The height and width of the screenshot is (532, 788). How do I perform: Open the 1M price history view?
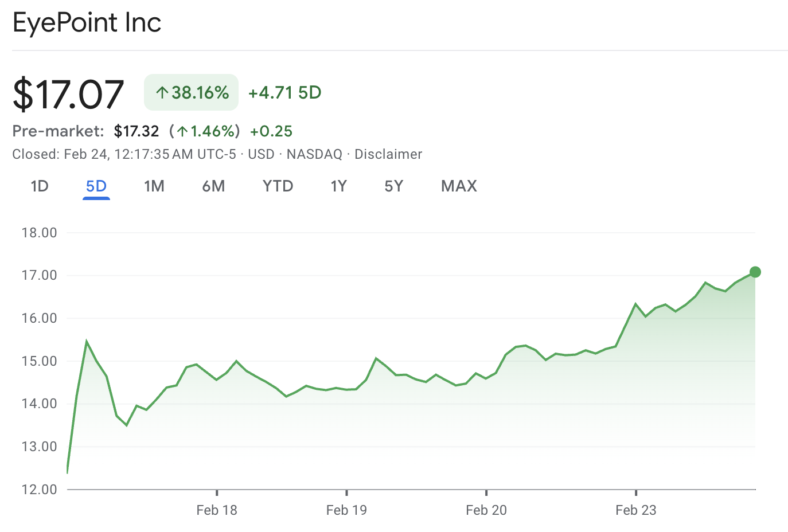[154, 186]
